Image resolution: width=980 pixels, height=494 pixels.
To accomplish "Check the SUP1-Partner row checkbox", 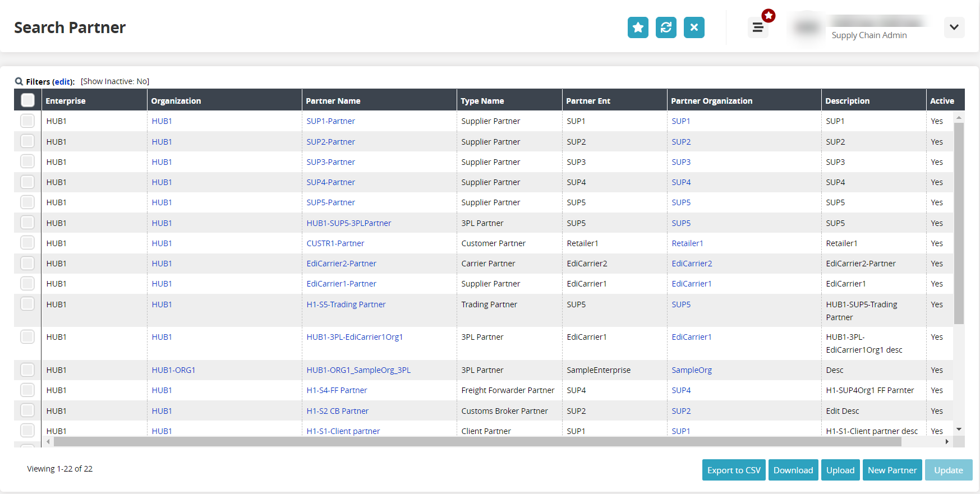I will click(x=27, y=121).
